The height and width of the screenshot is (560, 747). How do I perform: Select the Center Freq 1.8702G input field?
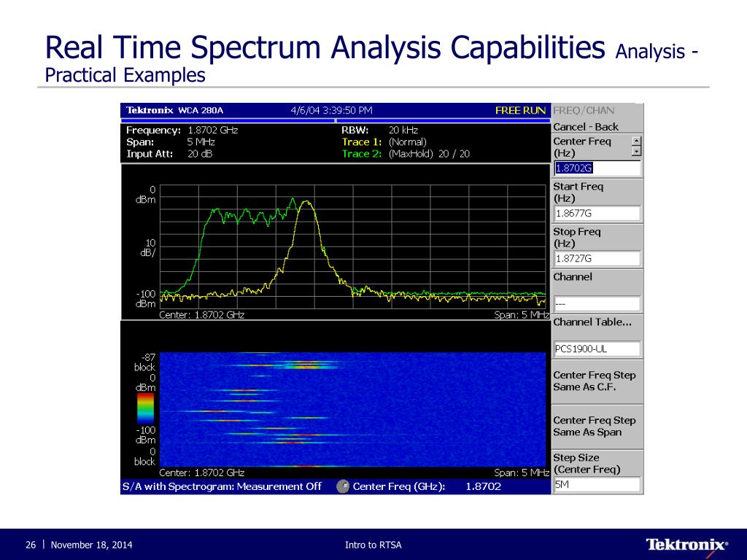(x=597, y=168)
